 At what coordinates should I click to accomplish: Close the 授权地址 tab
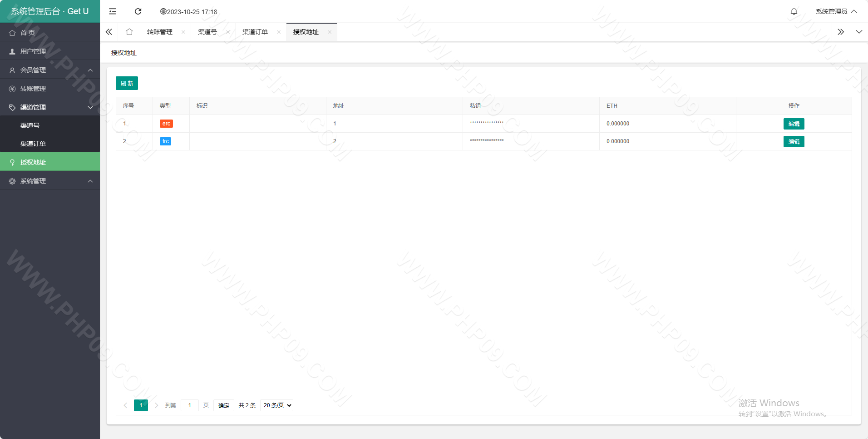[330, 32]
